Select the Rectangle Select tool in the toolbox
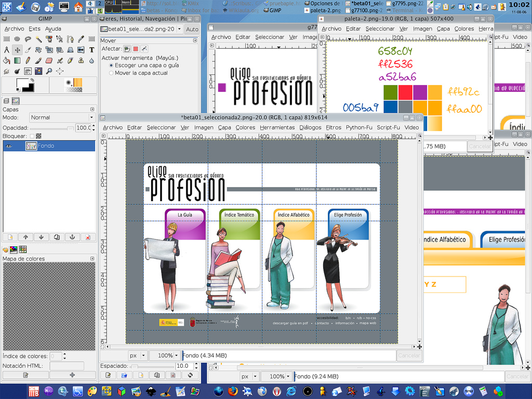532x399 pixels. tap(6, 39)
